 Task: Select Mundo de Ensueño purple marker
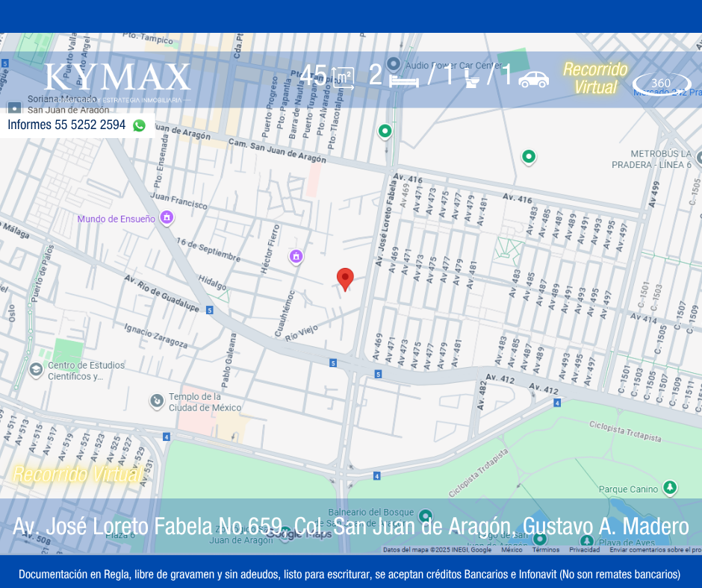(167, 218)
